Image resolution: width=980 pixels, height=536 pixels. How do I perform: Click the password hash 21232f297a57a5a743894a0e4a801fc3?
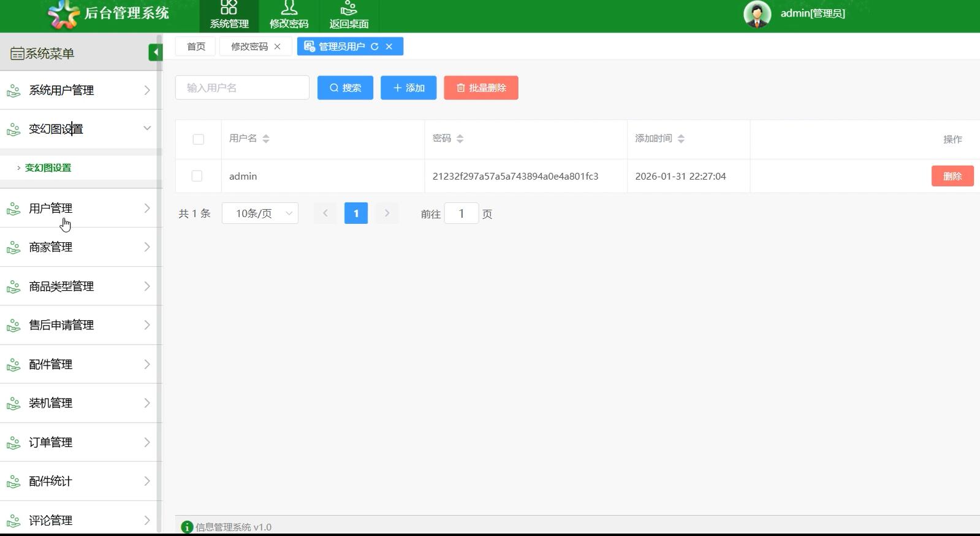coord(515,177)
